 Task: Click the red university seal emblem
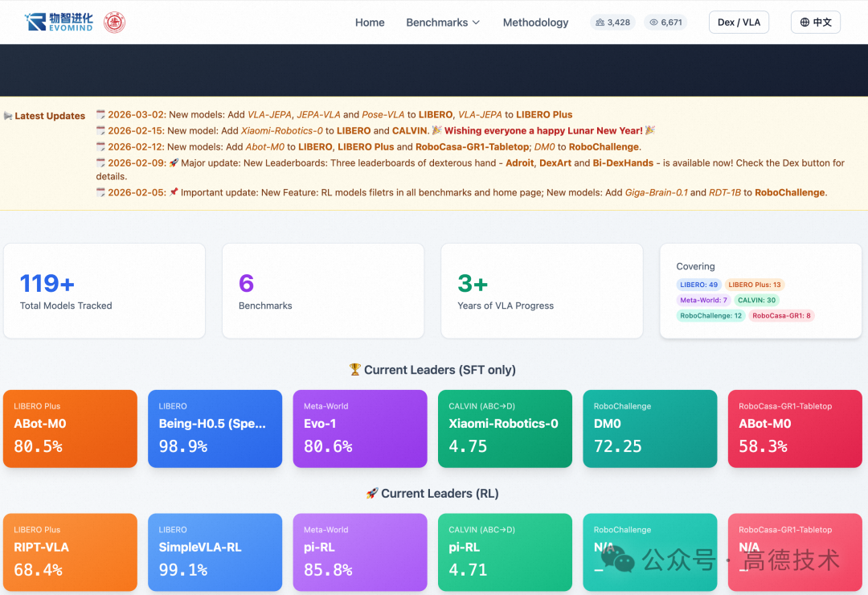coord(115,23)
